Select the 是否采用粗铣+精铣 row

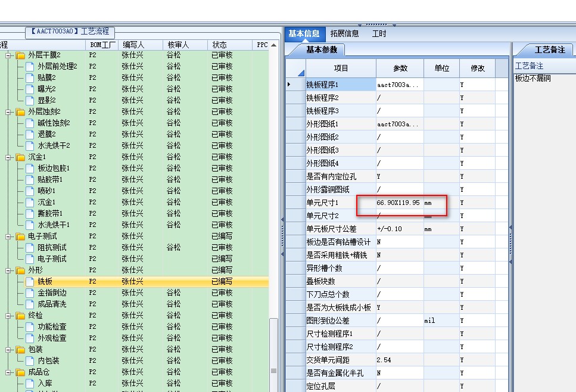397,256
